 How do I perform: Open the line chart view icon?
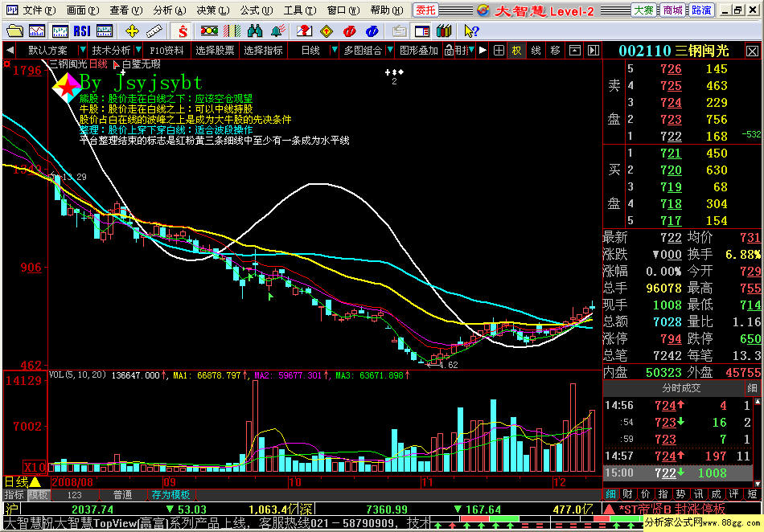click(x=37, y=31)
